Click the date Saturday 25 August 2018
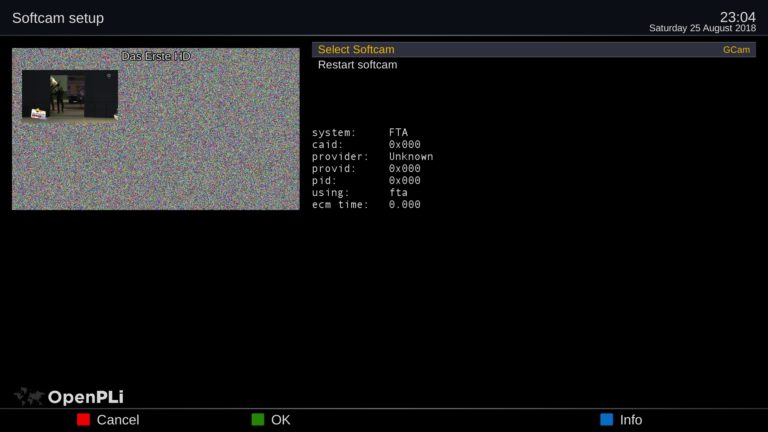This screenshot has height=432, width=768. pos(702,28)
